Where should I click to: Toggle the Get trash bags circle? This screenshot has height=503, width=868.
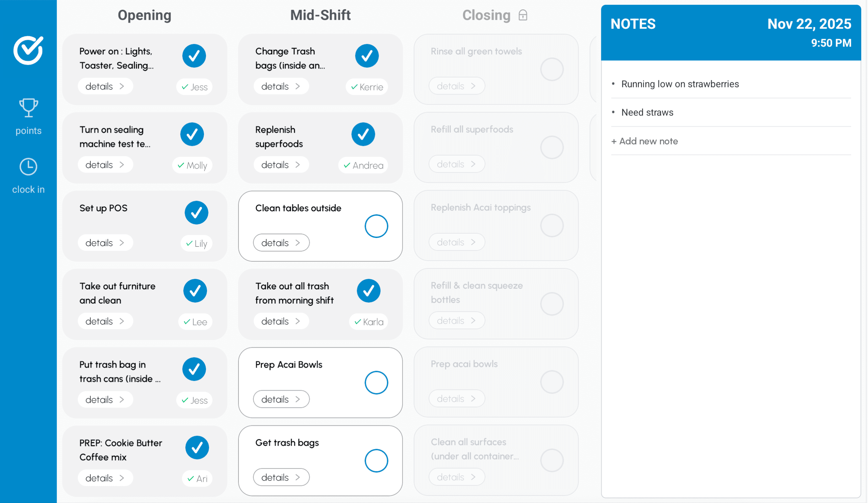(x=376, y=461)
